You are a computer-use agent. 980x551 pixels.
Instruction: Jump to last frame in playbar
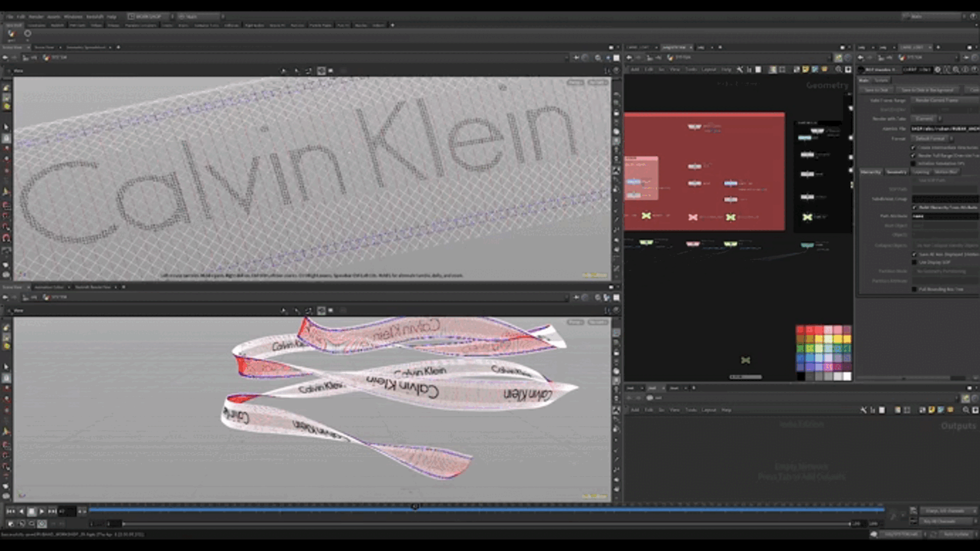(x=52, y=511)
